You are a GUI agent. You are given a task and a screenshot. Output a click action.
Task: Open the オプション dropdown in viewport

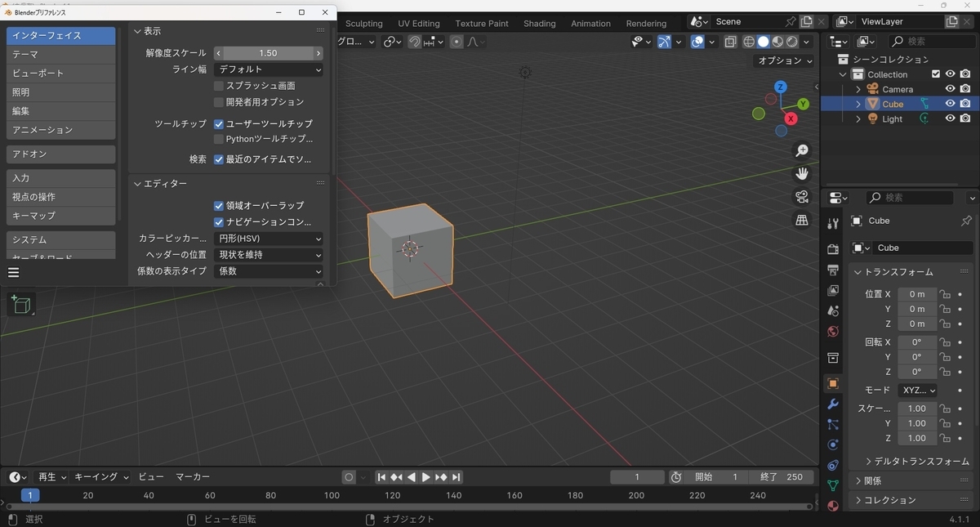pyautogui.click(x=786, y=60)
